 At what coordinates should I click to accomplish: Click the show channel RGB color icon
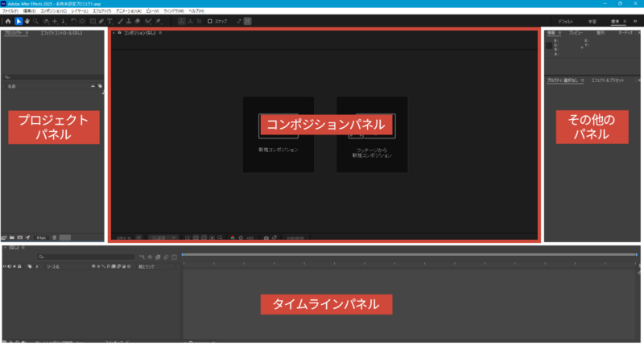(x=233, y=237)
